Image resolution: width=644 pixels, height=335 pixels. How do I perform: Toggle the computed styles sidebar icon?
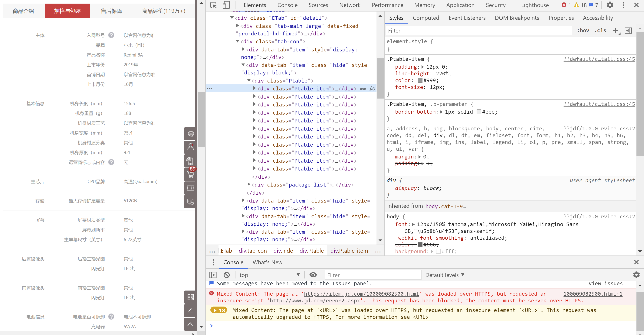628,31
